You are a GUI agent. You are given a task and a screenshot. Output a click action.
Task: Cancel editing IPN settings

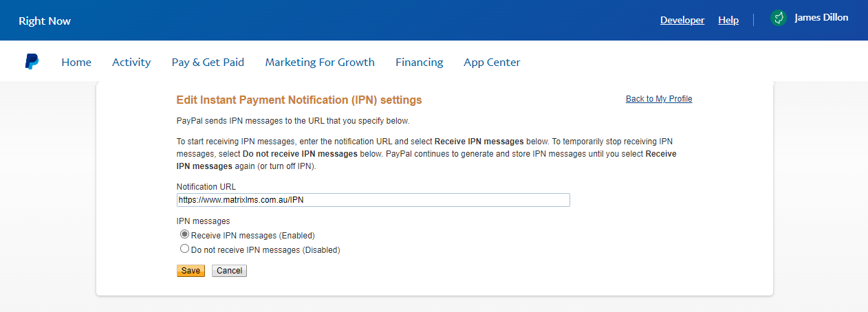(229, 271)
